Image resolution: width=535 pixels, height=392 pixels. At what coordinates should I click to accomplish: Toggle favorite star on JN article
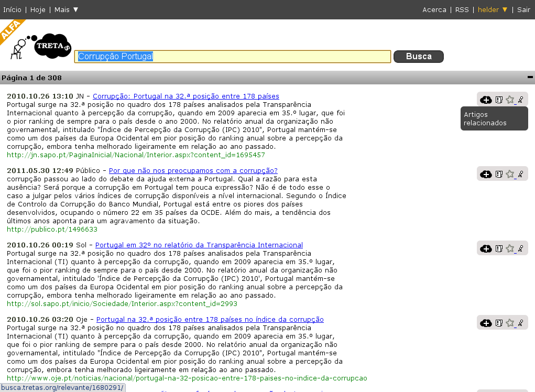pos(510,100)
